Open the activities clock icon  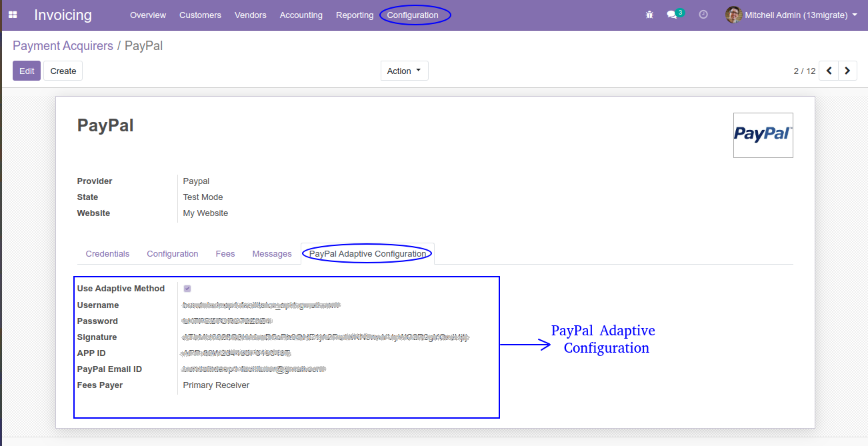click(703, 15)
